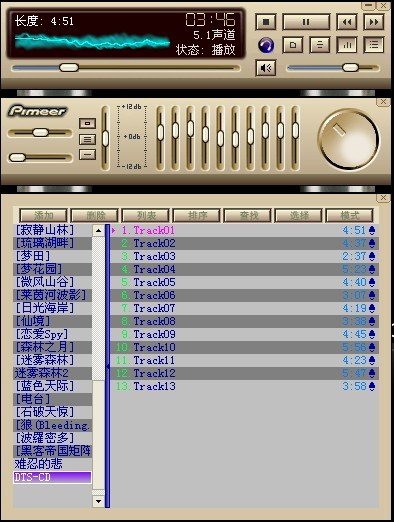Reset equalizer with the dash button

[87, 154]
